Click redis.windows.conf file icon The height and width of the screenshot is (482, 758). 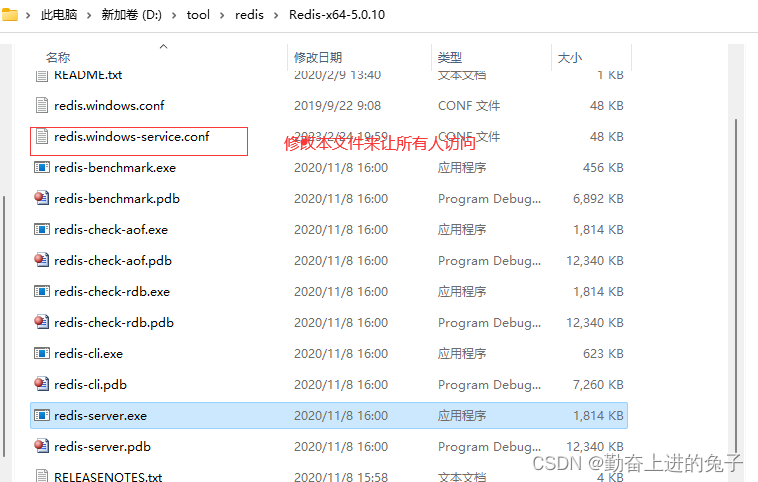tap(42, 105)
